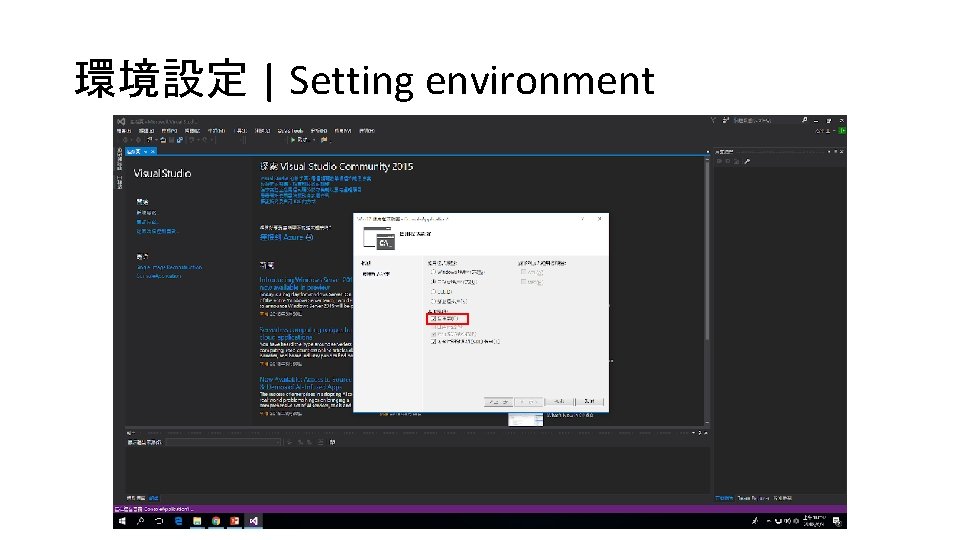The image size is (960, 540).
Task: Open the first menu (File) in menu bar
Action: (x=124, y=130)
